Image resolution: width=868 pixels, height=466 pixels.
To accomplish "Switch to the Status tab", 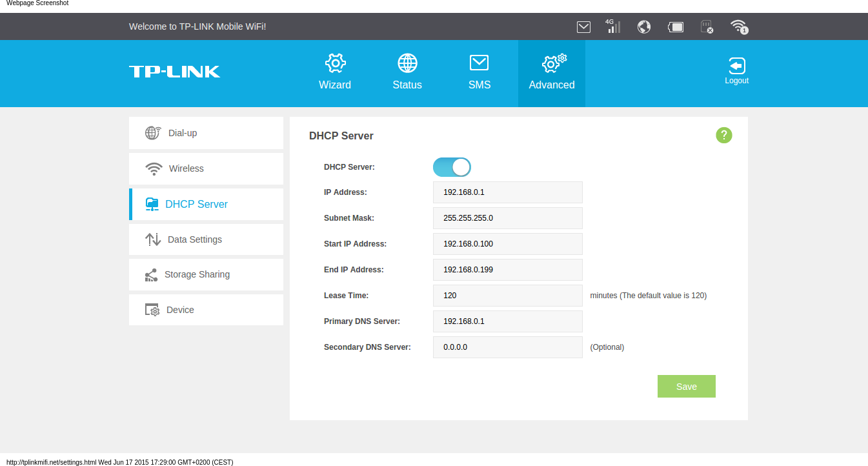I will (407, 73).
